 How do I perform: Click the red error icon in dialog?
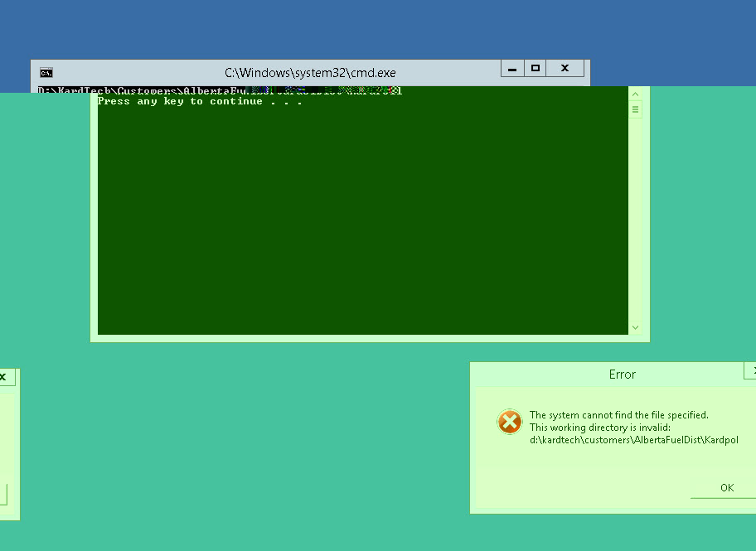pos(510,422)
